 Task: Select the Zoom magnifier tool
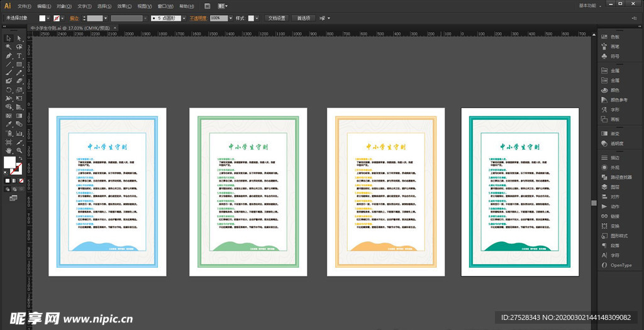click(x=19, y=151)
